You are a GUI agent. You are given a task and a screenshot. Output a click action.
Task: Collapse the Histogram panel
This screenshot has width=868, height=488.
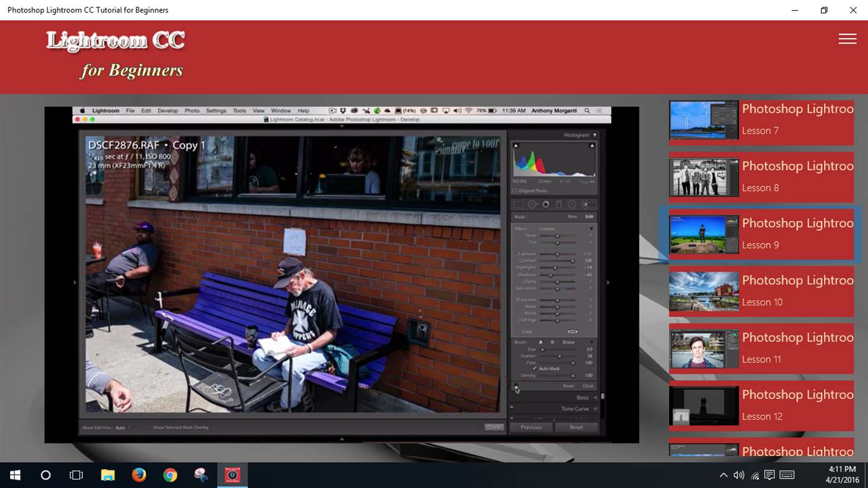pos(595,135)
